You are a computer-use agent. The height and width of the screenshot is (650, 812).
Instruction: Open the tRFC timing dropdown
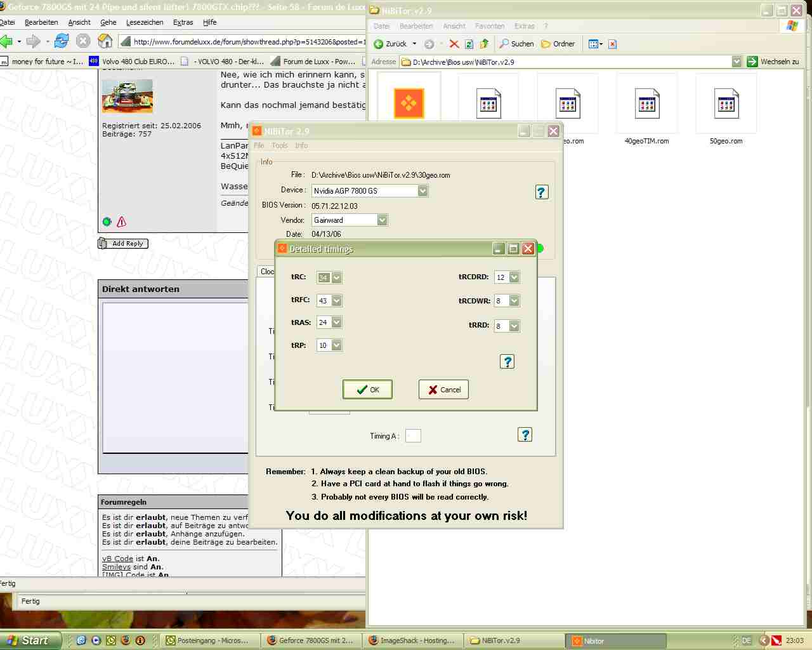click(x=337, y=300)
